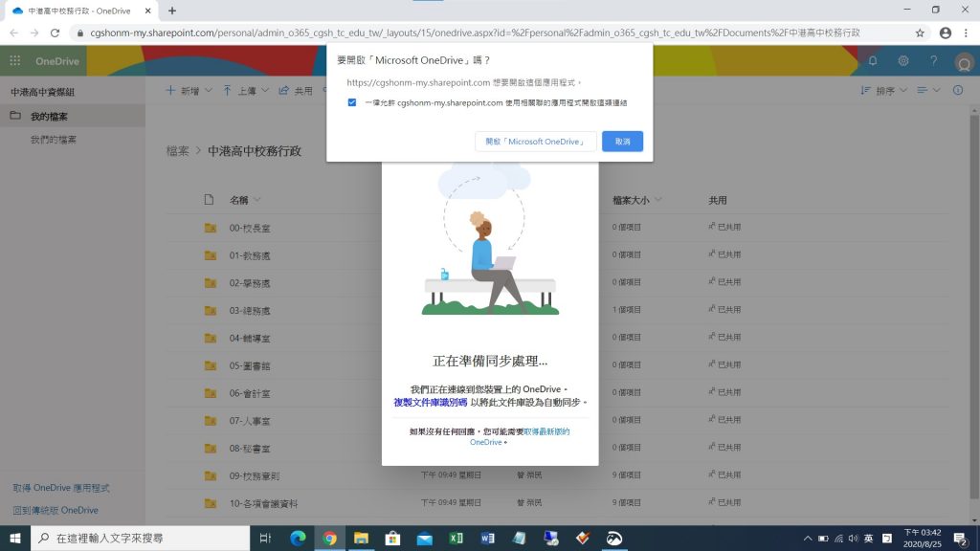980x551 pixels.
Task: Launch Microsoft Edge from the taskbar
Action: 298,538
